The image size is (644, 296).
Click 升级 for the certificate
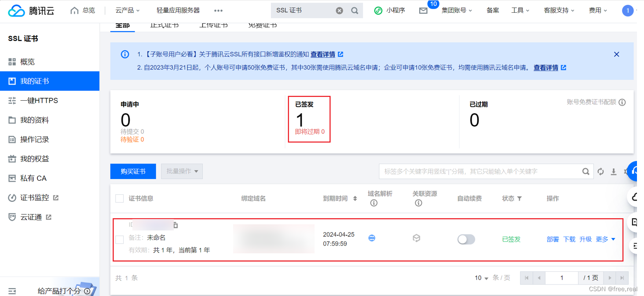pos(585,239)
